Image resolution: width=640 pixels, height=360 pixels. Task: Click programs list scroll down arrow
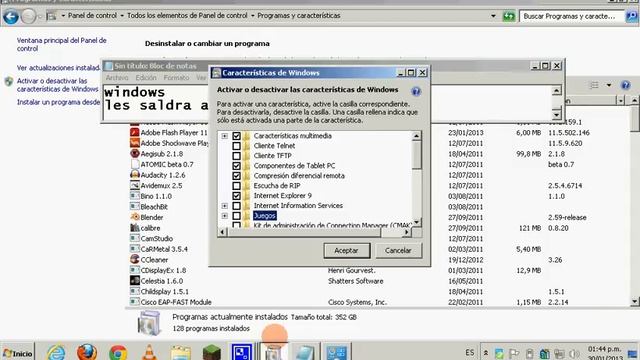coord(635,302)
